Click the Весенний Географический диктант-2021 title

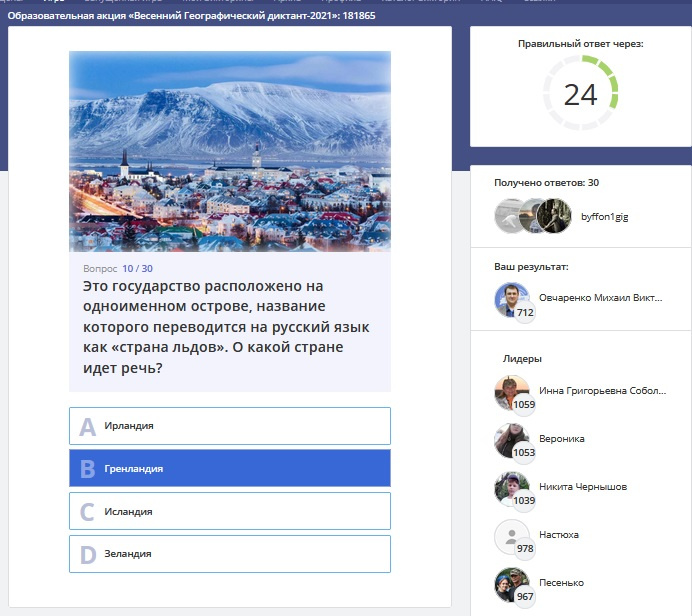point(191,16)
